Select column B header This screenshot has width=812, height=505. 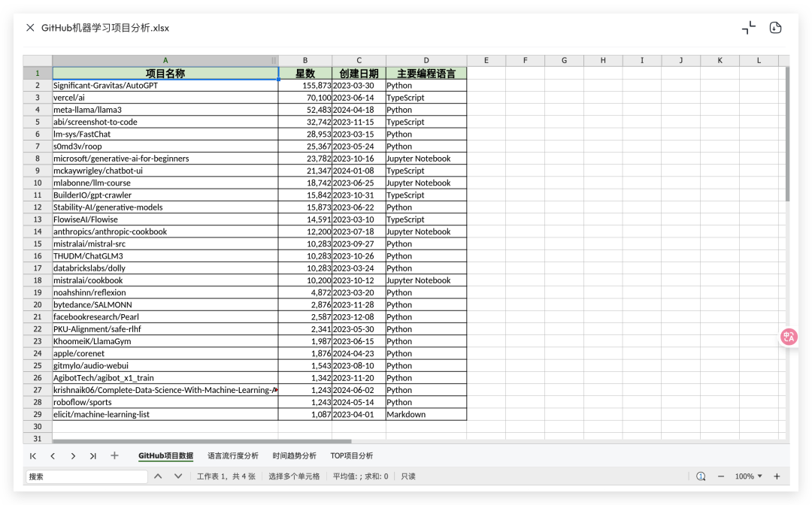tap(305, 61)
